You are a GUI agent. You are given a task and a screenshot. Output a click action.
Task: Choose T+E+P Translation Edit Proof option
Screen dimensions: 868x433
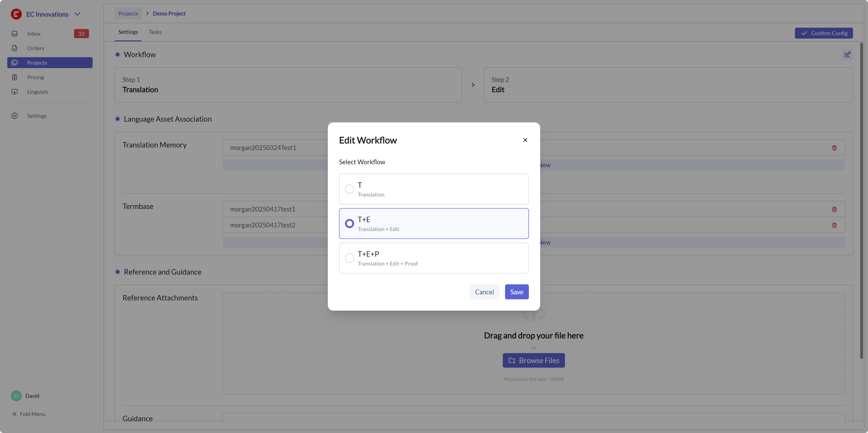(x=349, y=258)
